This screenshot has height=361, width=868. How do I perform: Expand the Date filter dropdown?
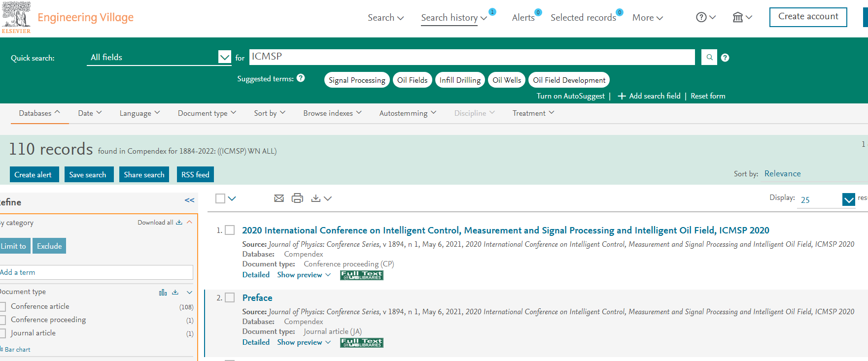90,113
